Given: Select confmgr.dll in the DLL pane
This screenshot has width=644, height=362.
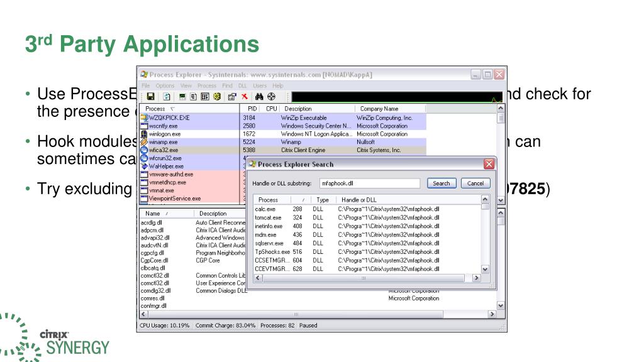Looking at the screenshot, I should coord(153,306).
